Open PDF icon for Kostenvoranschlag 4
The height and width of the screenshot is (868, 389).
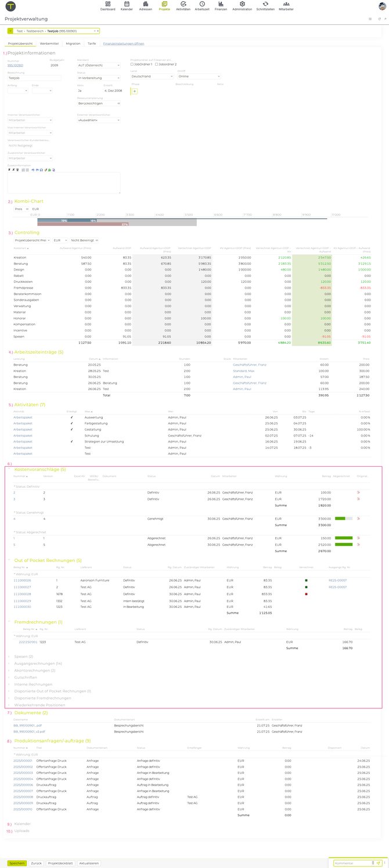358,518
